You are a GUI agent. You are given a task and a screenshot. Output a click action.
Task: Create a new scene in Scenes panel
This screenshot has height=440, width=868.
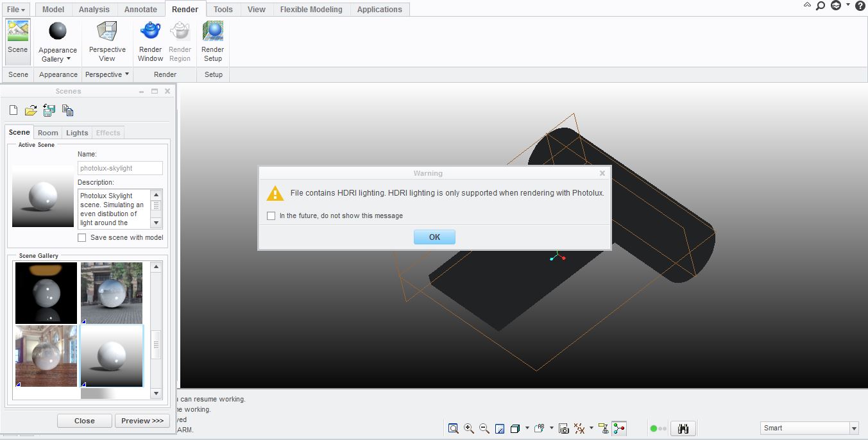pos(13,110)
